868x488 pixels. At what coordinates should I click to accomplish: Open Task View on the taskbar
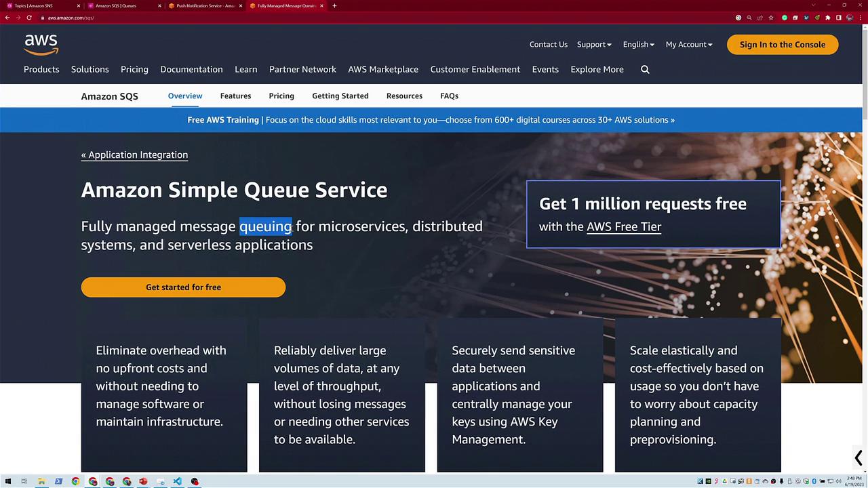pyautogui.click(x=24, y=481)
